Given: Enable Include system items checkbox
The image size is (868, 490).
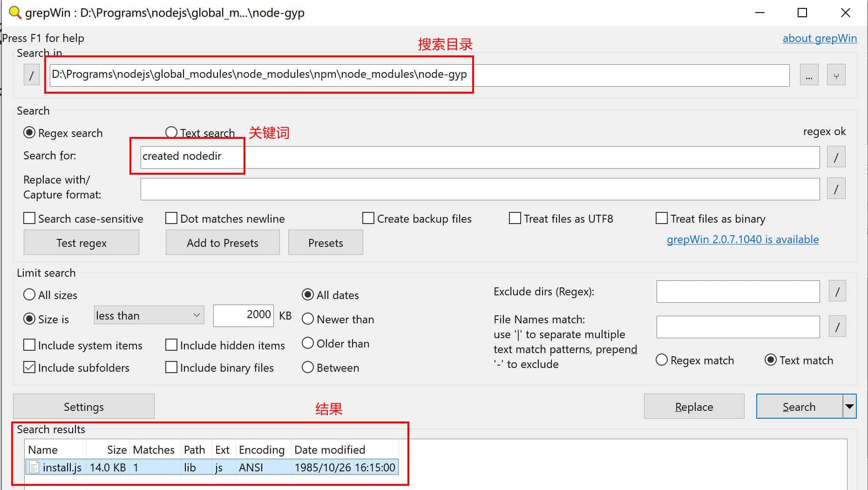Looking at the screenshot, I should point(29,345).
